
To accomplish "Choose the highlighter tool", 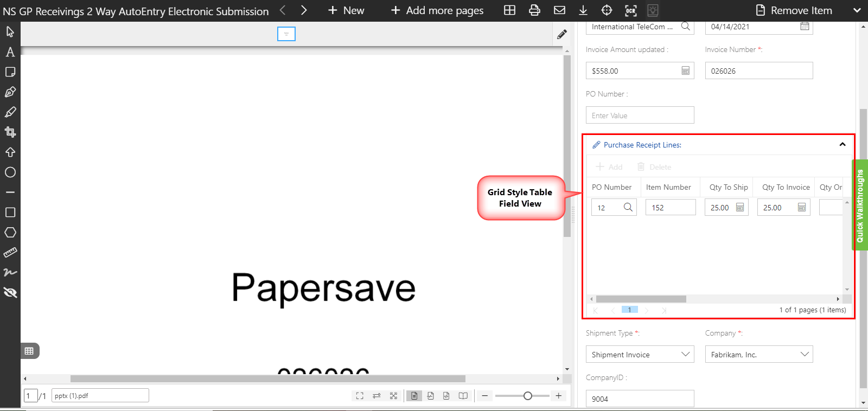I will tap(10, 112).
